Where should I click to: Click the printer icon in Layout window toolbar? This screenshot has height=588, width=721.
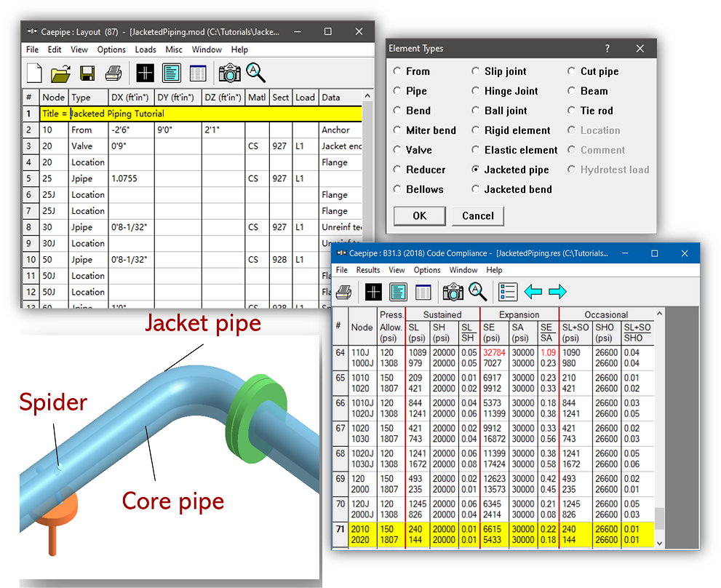pyautogui.click(x=113, y=73)
